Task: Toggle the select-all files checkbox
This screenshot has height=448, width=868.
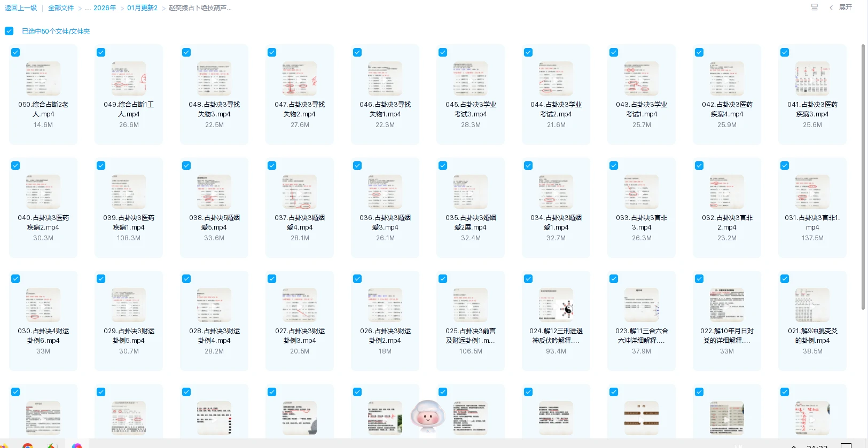Action: coord(9,31)
